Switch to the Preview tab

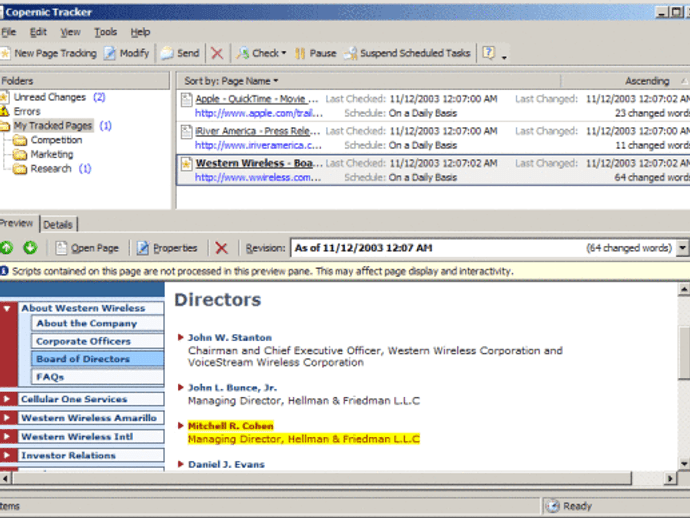17,223
